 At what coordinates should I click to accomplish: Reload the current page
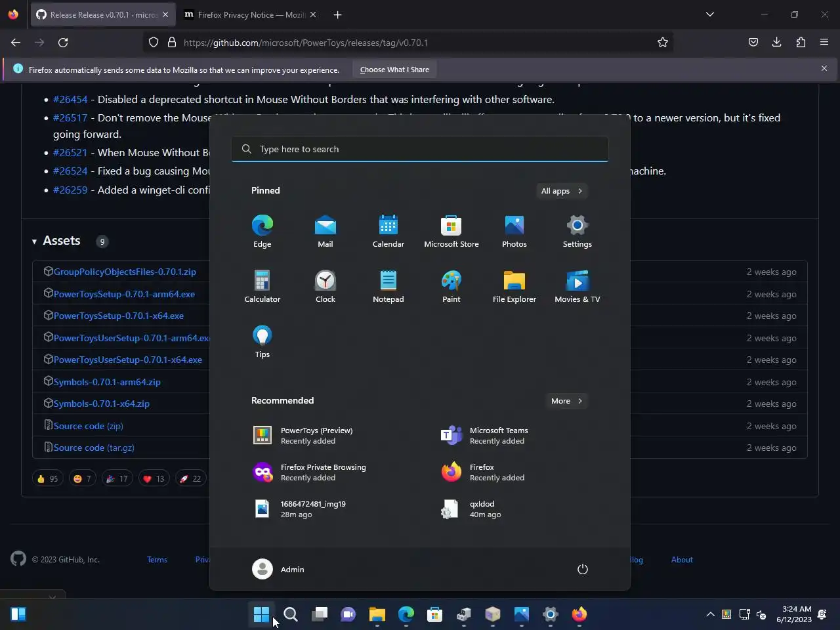[63, 43]
